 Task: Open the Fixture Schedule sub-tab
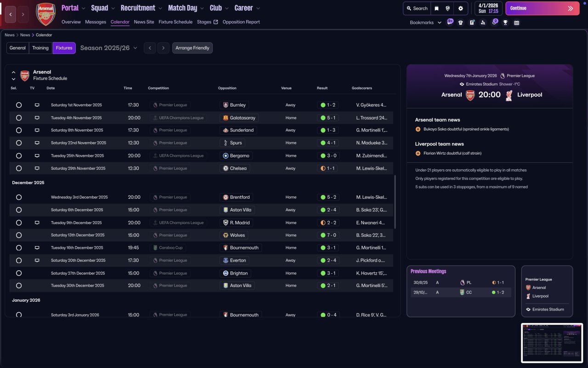pos(175,22)
